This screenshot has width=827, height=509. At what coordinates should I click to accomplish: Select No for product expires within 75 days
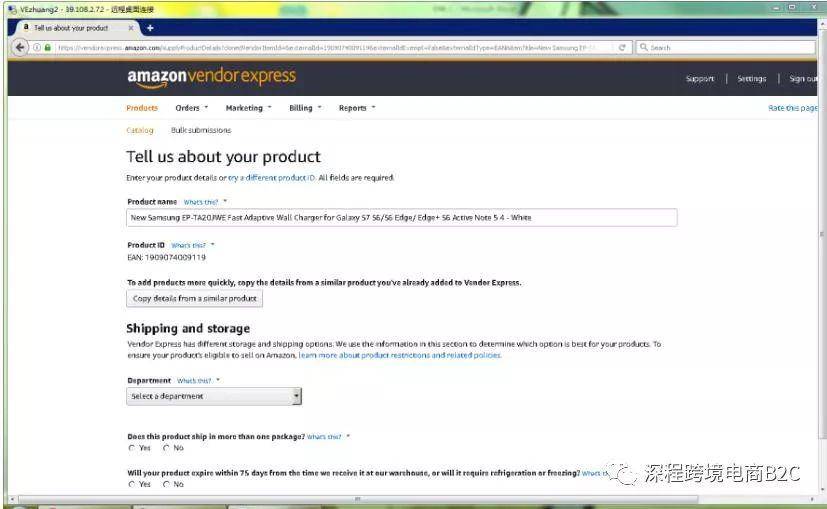click(x=166, y=484)
